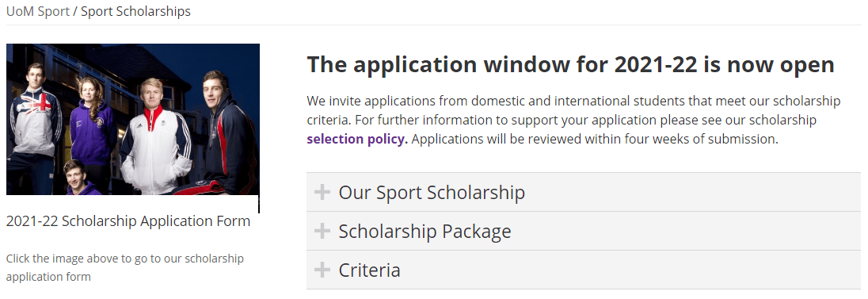Open the 2021-22 Scholarship Application Form caption
The height and width of the screenshot is (299, 868).
click(128, 220)
